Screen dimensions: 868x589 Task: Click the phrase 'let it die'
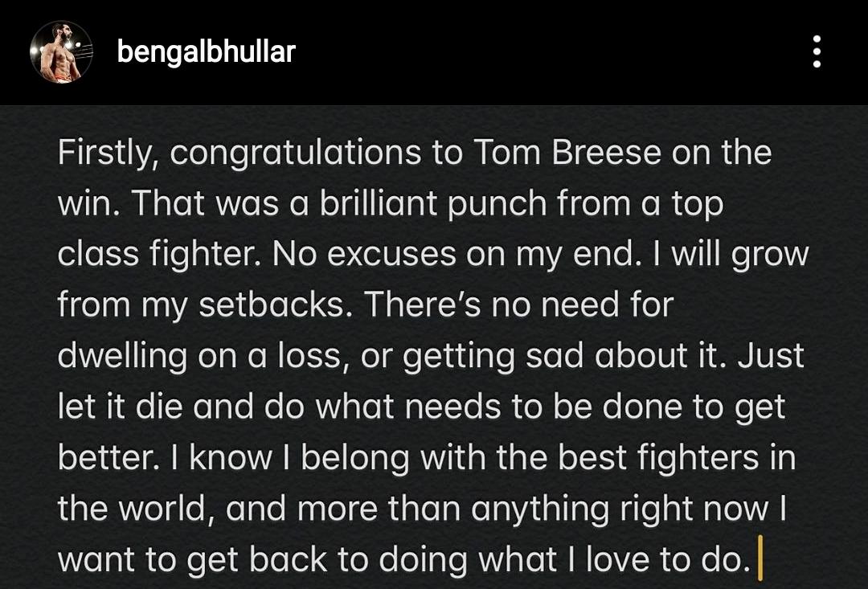point(120,407)
